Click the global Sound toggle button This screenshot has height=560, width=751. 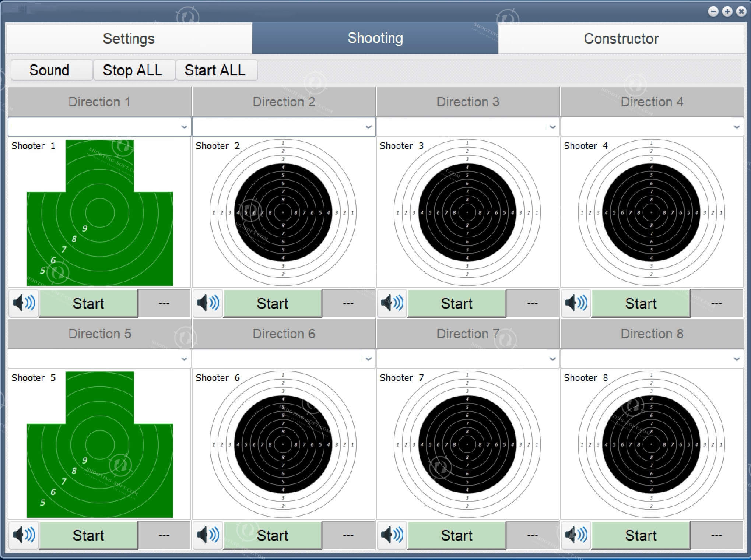coord(49,70)
